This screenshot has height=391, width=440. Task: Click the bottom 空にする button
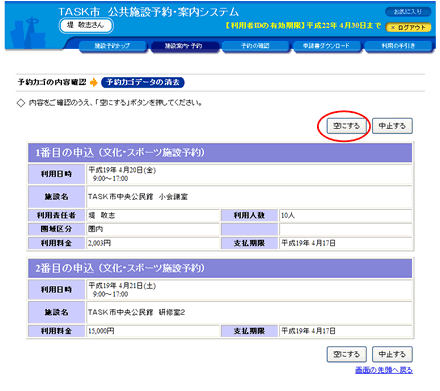tap(346, 354)
